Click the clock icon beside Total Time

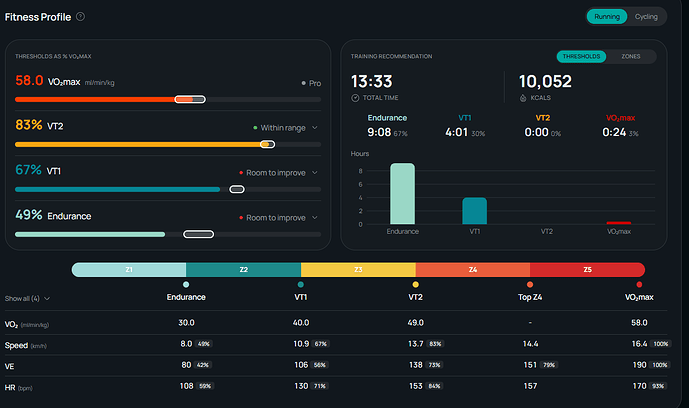355,98
